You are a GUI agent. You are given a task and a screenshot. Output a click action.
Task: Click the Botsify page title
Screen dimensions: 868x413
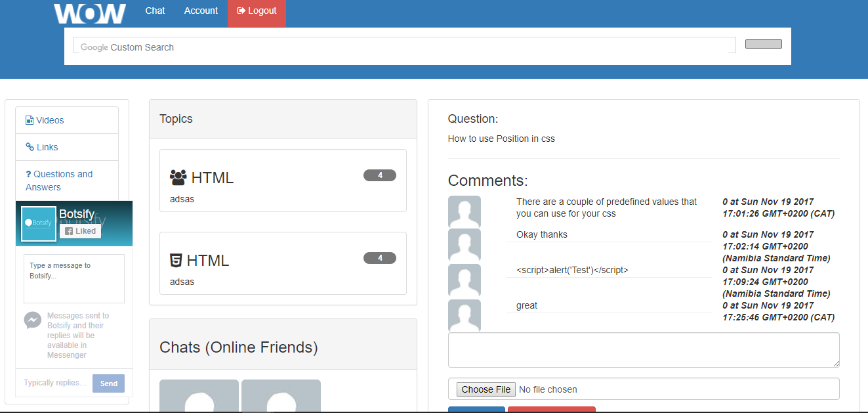click(77, 214)
